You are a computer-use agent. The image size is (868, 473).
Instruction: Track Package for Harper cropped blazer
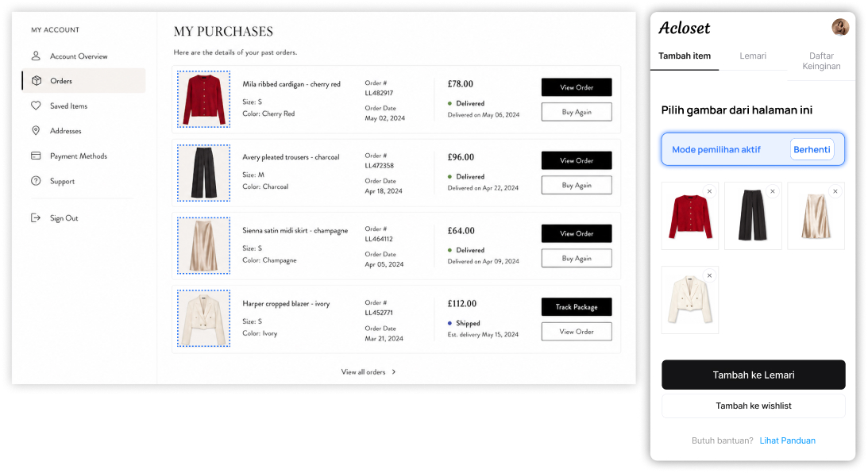click(577, 307)
